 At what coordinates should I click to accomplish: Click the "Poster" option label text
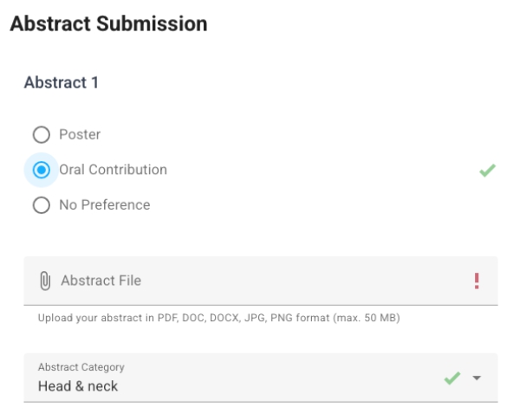pos(80,135)
